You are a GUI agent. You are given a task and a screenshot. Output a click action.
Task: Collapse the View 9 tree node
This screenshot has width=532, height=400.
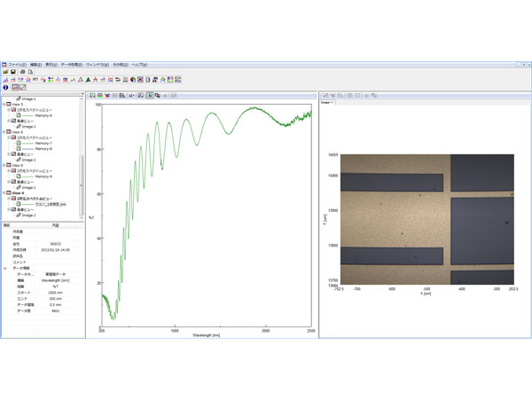point(4,193)
